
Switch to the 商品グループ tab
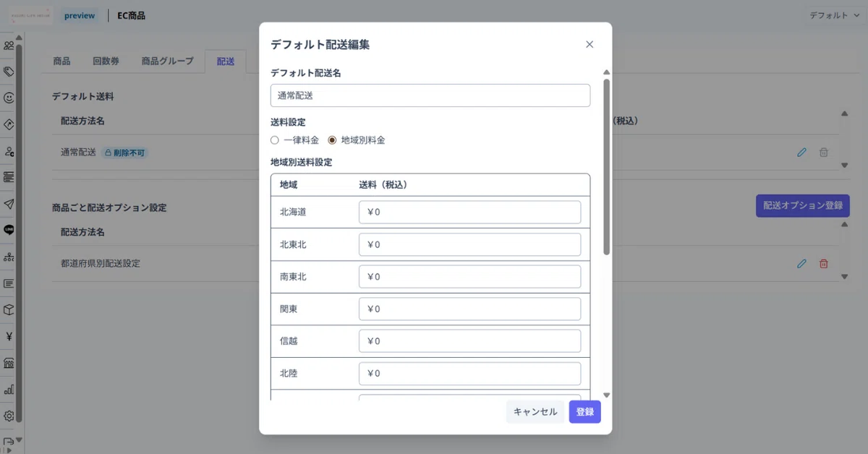(x=168, y=61)
